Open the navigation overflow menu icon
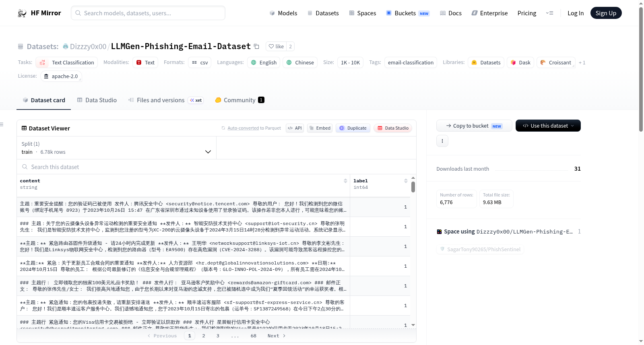 pos(549,13)
